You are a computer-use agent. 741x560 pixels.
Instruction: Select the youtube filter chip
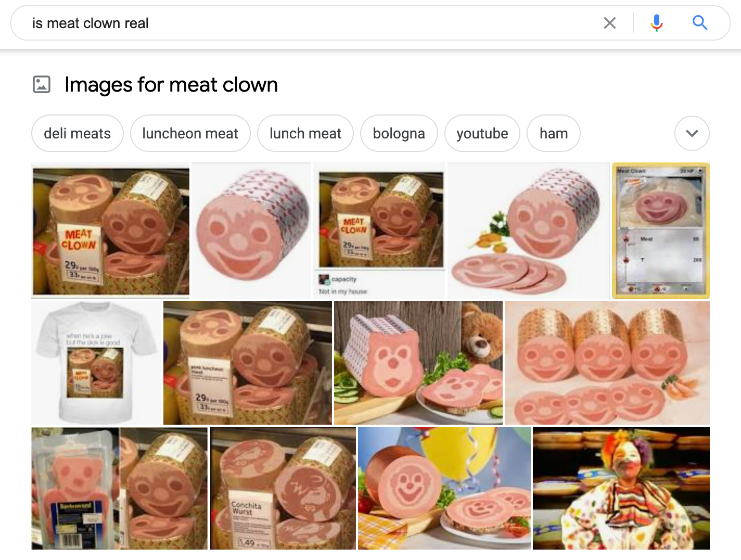click(x=482, y=133)
